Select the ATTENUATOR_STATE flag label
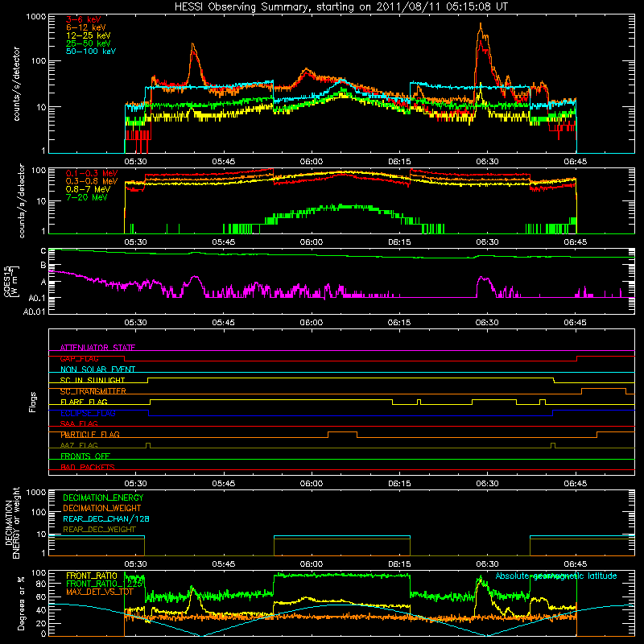Image resolution: width=644 pixels, height=644 pixels. tap(97, 348)
